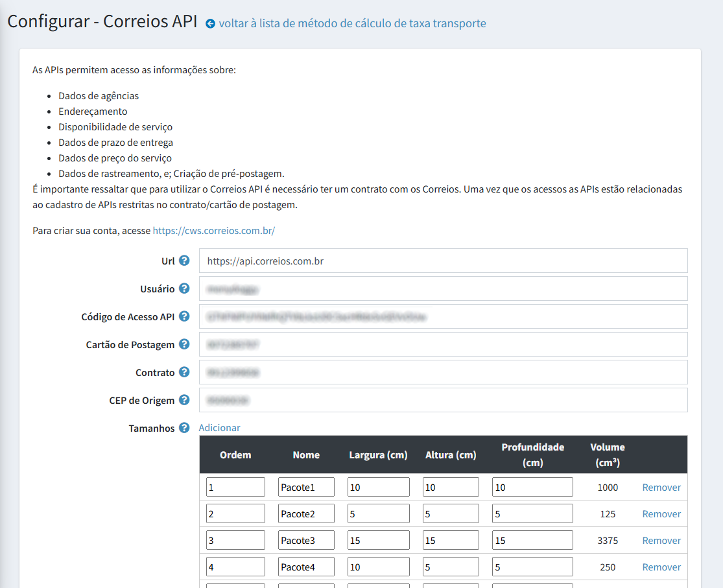Edit Profundidade field of Pacote2 row
The image size is (723, 588).
tap(532, 513)
